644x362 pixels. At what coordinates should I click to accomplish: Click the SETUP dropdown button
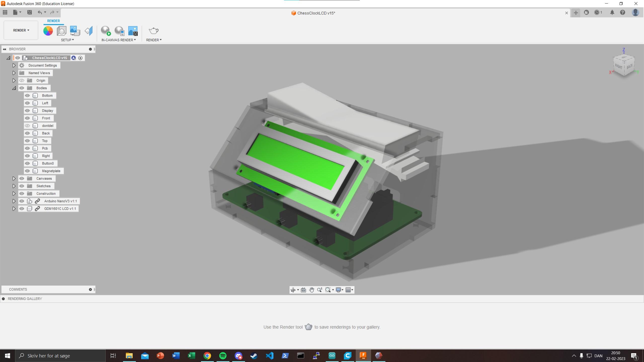(67, 40)
